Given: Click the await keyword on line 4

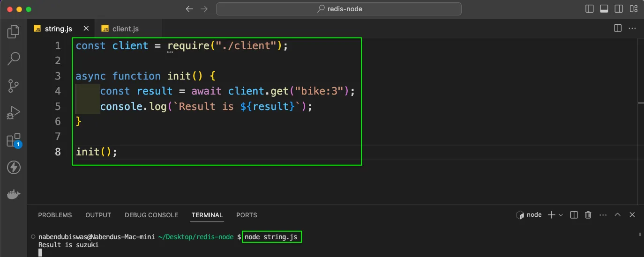Looking at the screenshot, I should 206,91.
